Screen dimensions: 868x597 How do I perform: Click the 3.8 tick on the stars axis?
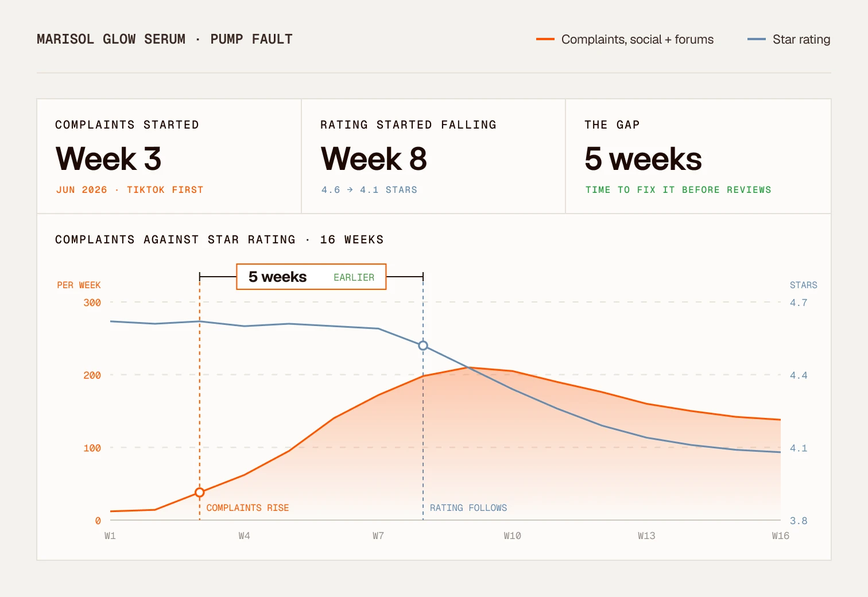pos(799,521)
